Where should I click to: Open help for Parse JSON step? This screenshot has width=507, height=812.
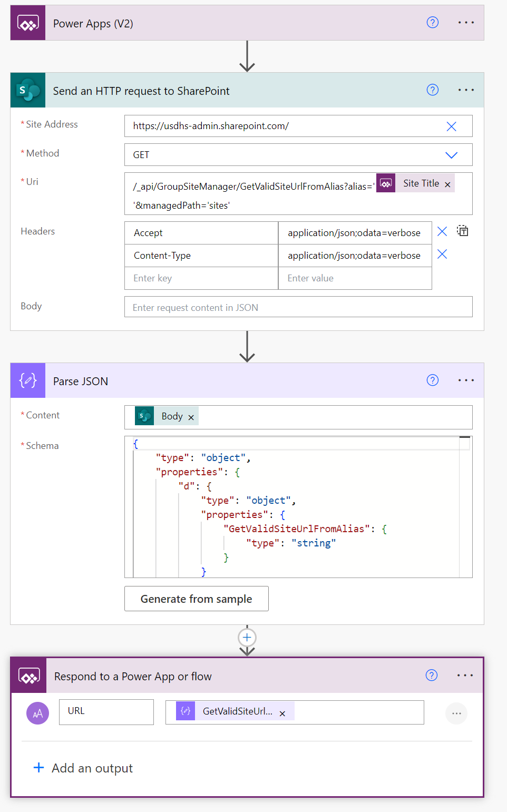432,380
